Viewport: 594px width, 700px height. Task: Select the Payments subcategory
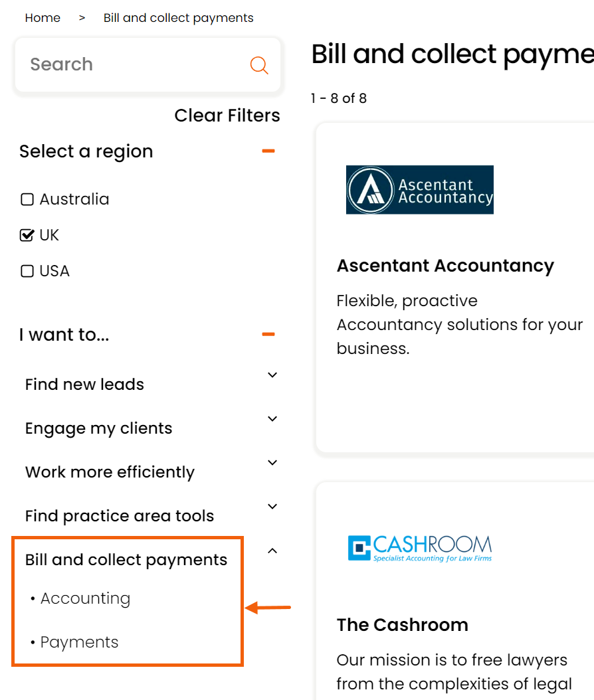tap(80, 642)
